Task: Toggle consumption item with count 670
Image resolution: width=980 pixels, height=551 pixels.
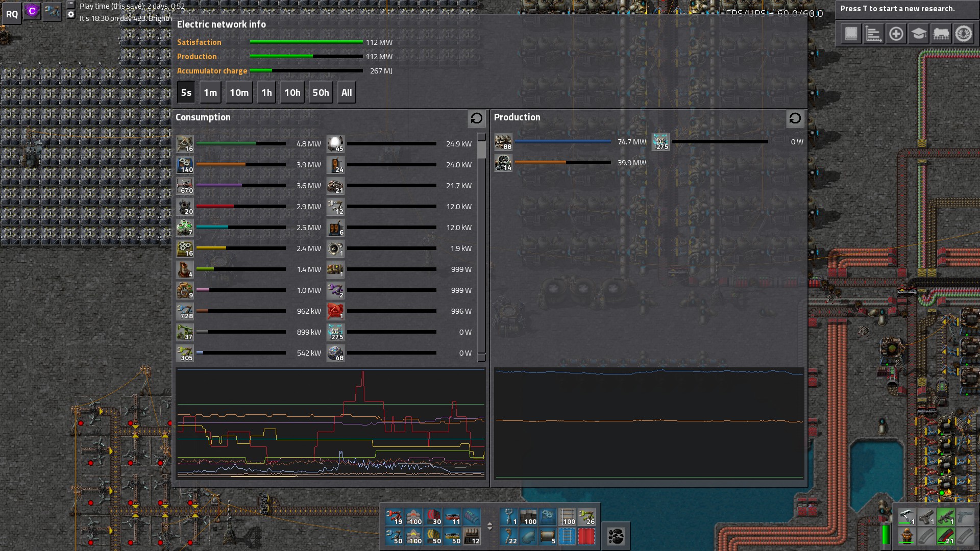Action: point(185,186)
